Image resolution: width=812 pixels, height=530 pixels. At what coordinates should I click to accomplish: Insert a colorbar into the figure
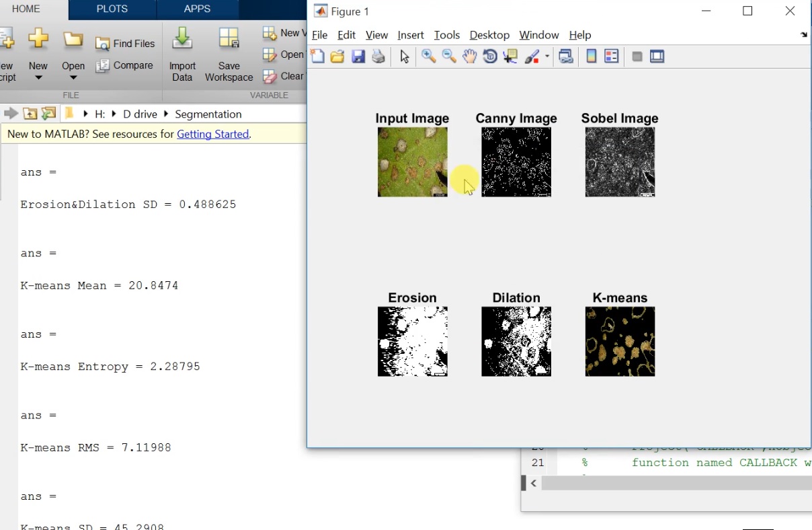(591, 56)
